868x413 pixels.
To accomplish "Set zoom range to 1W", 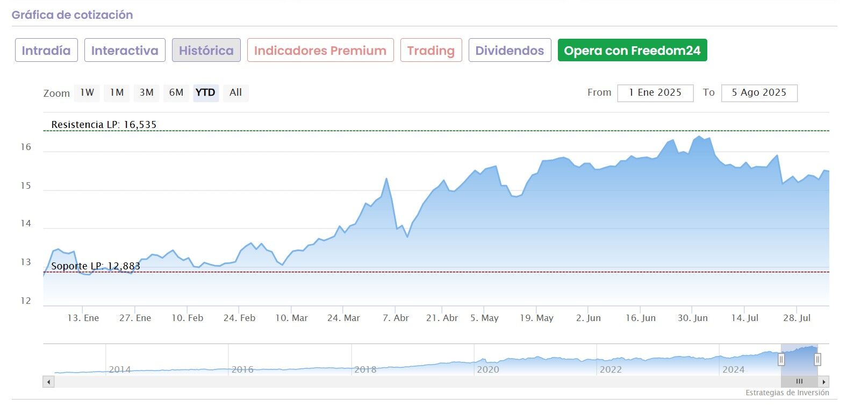I will point(87,92).
